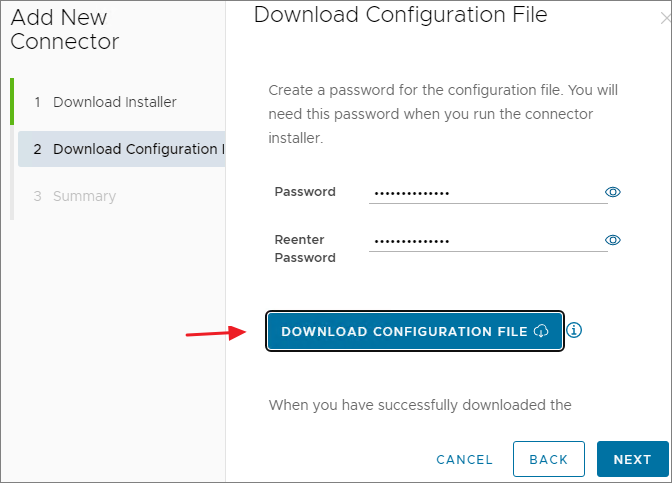Click the green step progress indicator bar
The width and height of the screenshot is (672, 483).
(12, 101)
